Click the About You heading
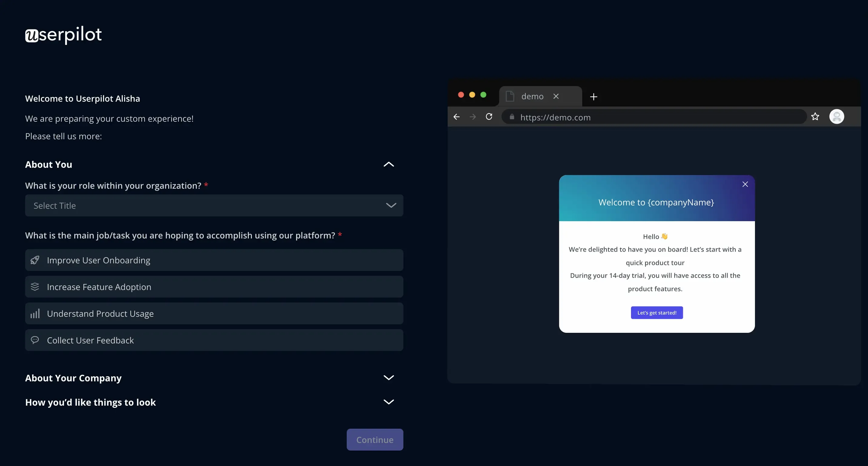 point(48,164)
